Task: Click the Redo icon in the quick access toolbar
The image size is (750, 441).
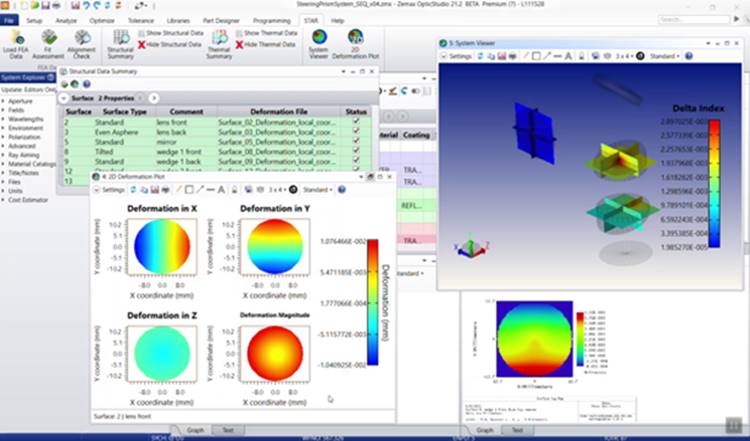Action: point(97,5)
